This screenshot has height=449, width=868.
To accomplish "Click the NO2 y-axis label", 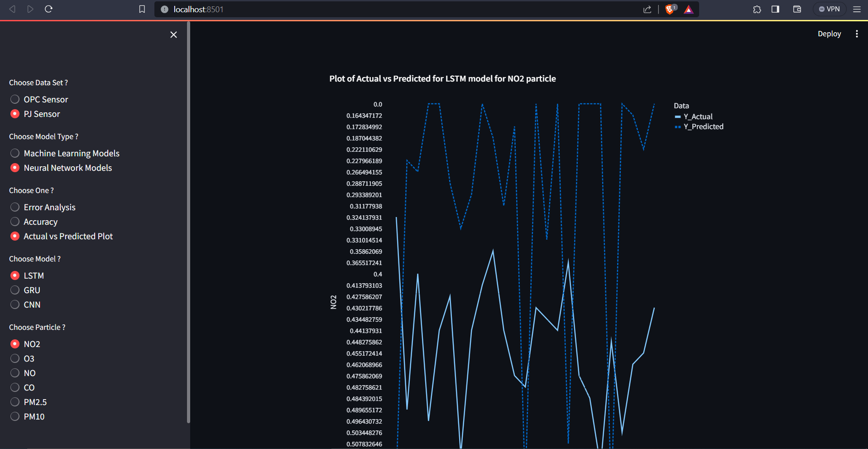I will [334, 302].
